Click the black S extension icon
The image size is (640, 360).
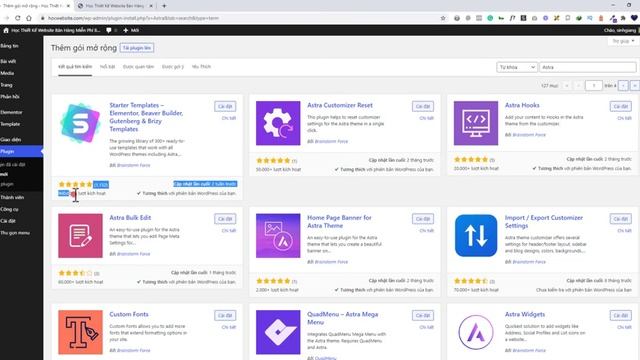point(523,18)
